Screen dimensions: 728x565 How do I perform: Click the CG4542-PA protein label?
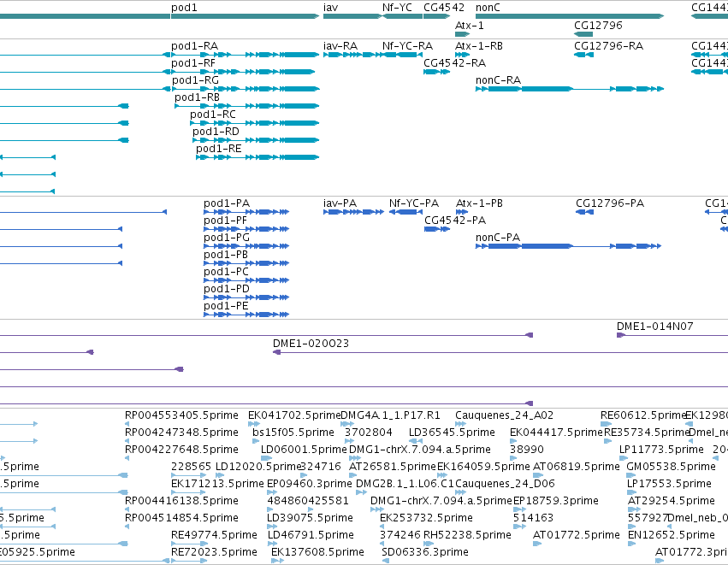tap(454, 221)
